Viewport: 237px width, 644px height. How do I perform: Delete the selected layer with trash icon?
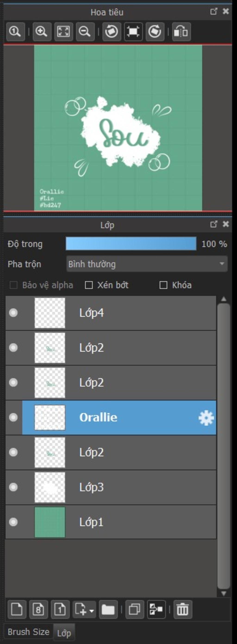point(183,609)
